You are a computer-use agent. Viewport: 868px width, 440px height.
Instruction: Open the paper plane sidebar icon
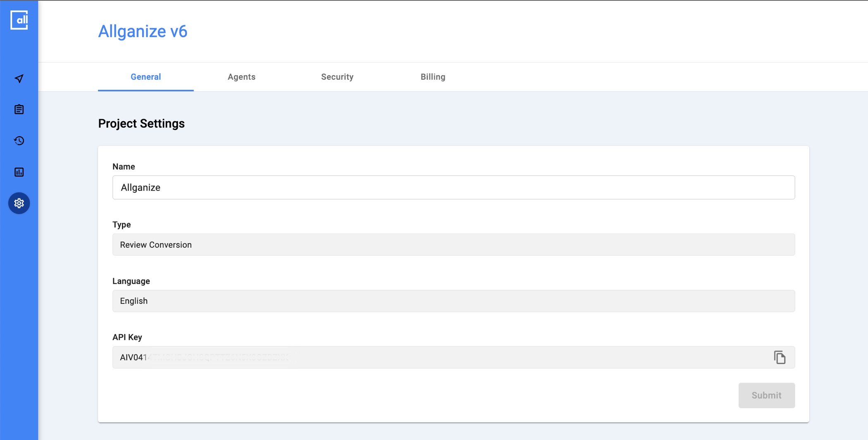click(19, 79)
